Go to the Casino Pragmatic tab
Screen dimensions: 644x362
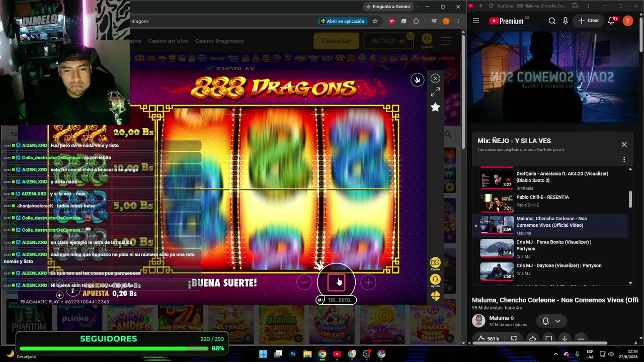click(219, 41)
